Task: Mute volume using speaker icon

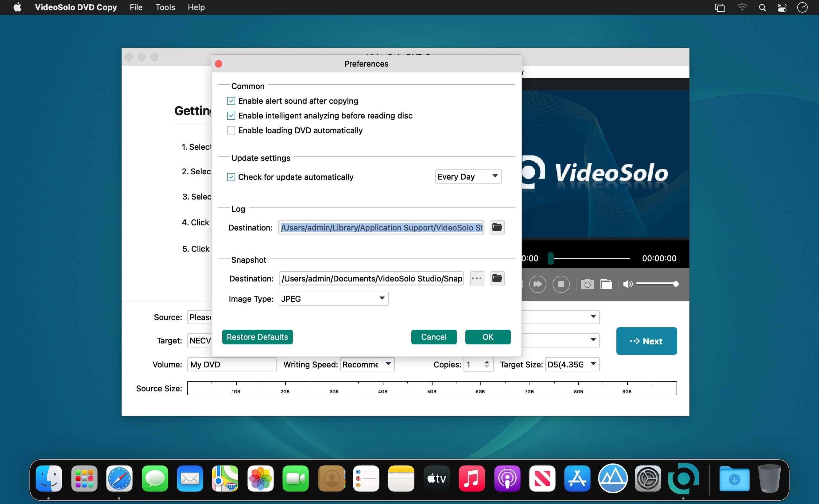Action: [627, 284]
